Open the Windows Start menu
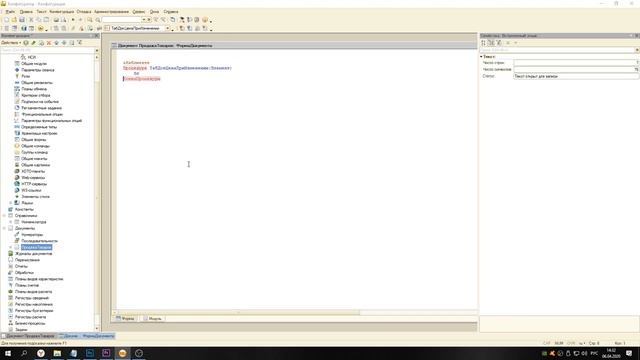Image resolution: width=640 pixels, height=360 pixels. point(8,353)
